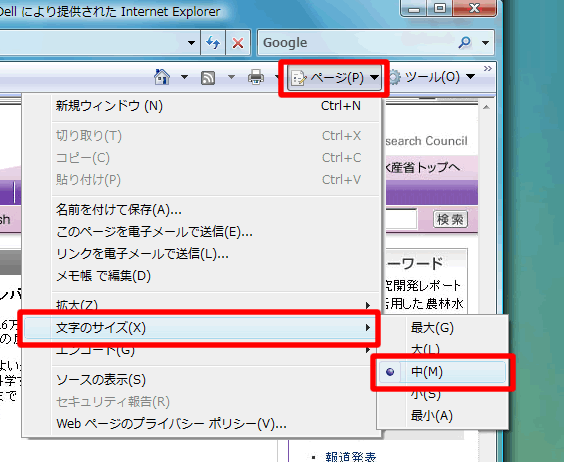Click the 検索 button on the page
The width and height of the screenshot is (564, 462).
point(450,219)
